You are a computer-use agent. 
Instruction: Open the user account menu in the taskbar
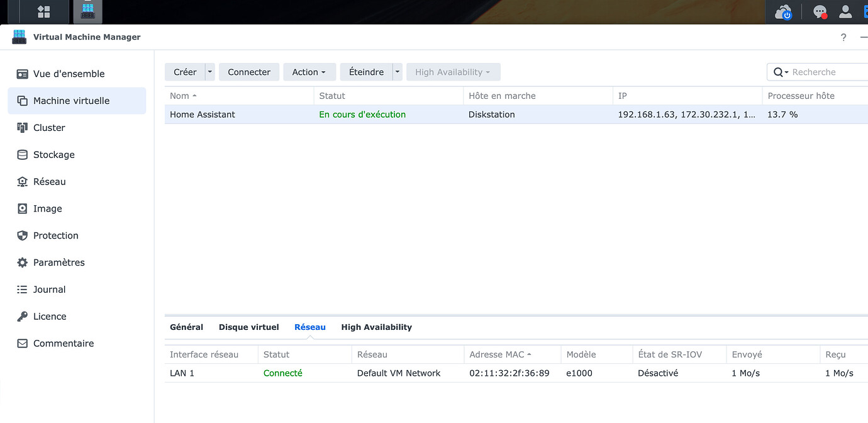845,11
